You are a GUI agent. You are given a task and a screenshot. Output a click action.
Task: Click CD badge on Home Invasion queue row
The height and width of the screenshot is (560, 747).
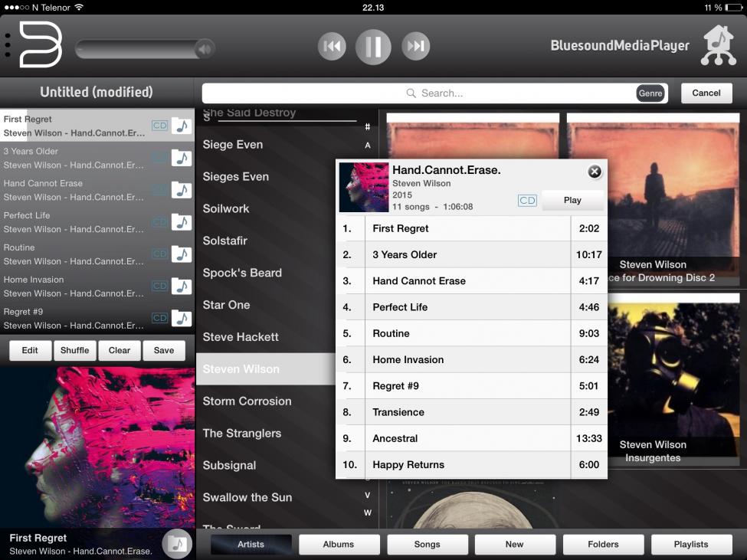pos(159,286)
